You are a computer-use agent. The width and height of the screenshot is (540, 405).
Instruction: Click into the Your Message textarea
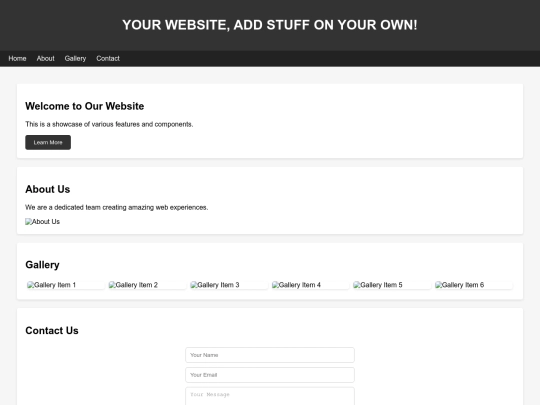[270, 396]
